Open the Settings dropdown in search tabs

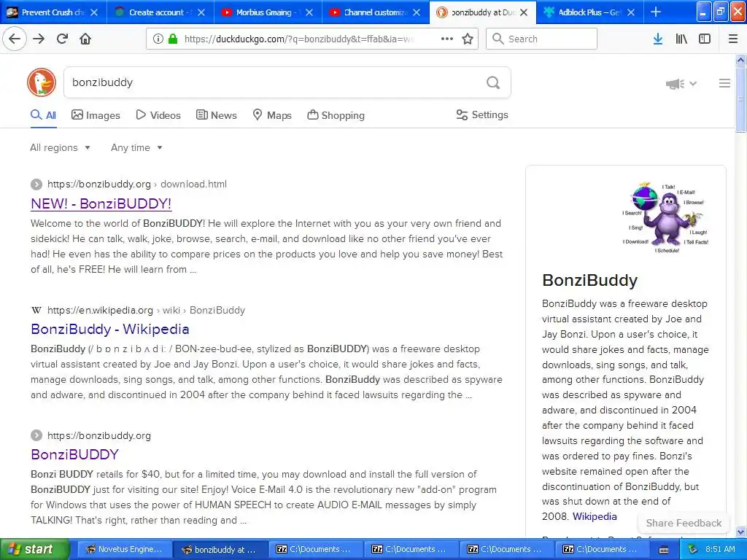pyautogui.click(x=482, y=114)
